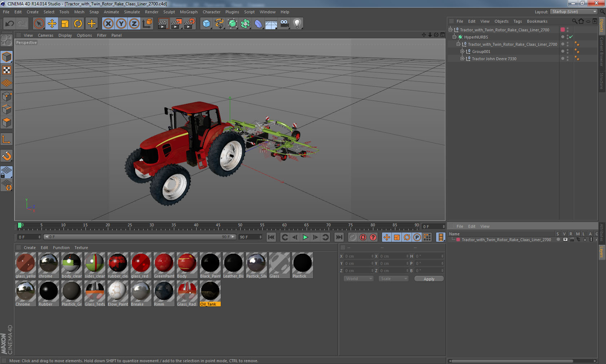This screenshot has width=606, height=364.
Task: Activate the Scale tool
Action: (x=65, y=24)
